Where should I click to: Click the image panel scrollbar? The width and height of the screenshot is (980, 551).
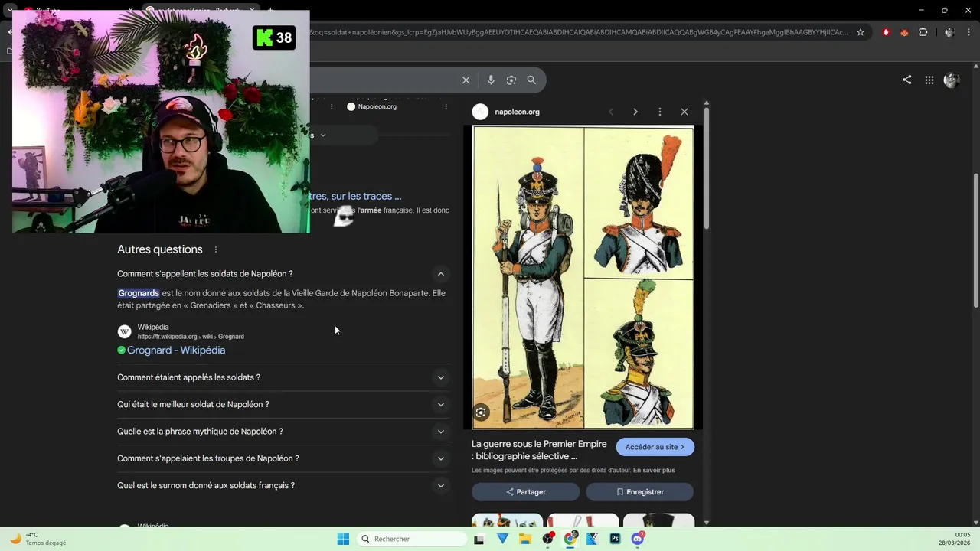coord(707,168)
